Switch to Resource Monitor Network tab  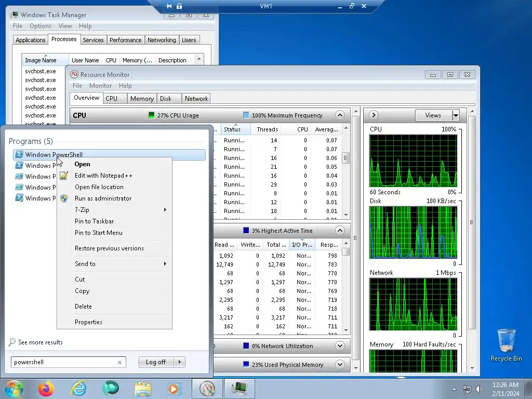(x=196, y=99)
